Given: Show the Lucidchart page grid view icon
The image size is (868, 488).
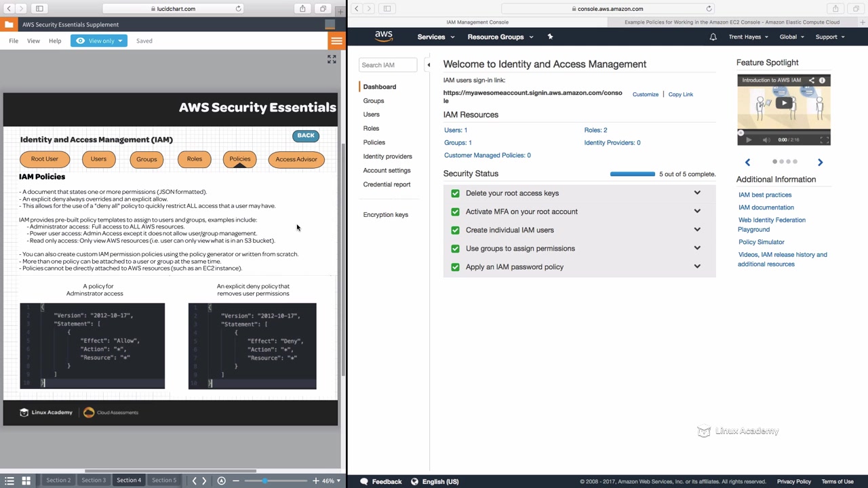Looking at the screenshot, I should pyautogui.click(x=26, y=481).
